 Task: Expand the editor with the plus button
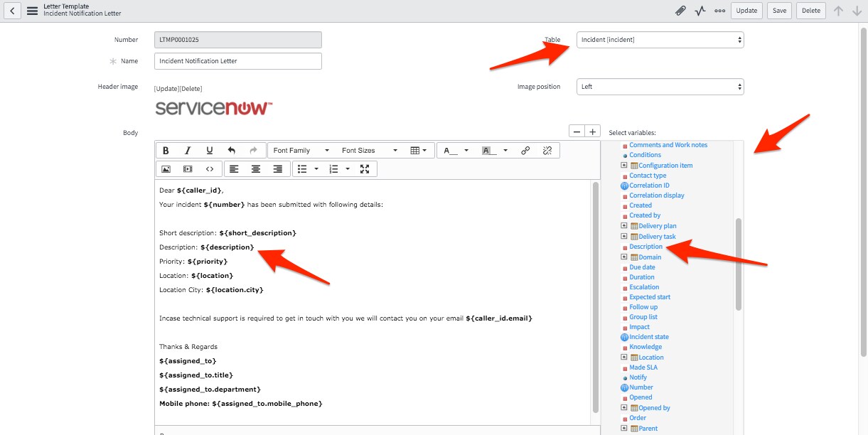click(x=593, y=131)
